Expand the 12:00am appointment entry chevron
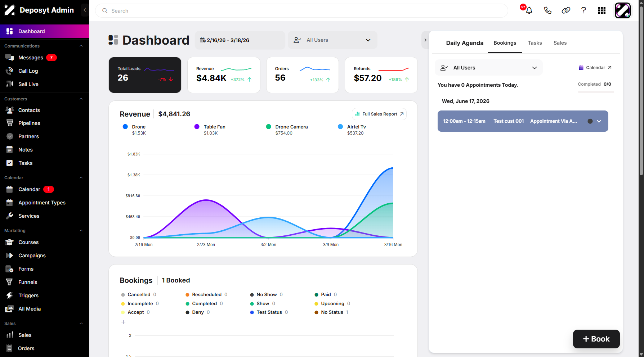 click(x=599, y=121)
